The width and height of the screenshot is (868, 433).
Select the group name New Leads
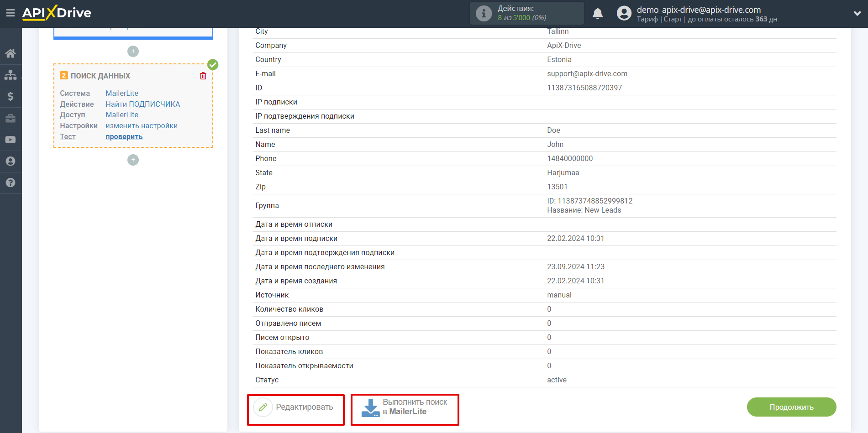[x=603, y=210]
